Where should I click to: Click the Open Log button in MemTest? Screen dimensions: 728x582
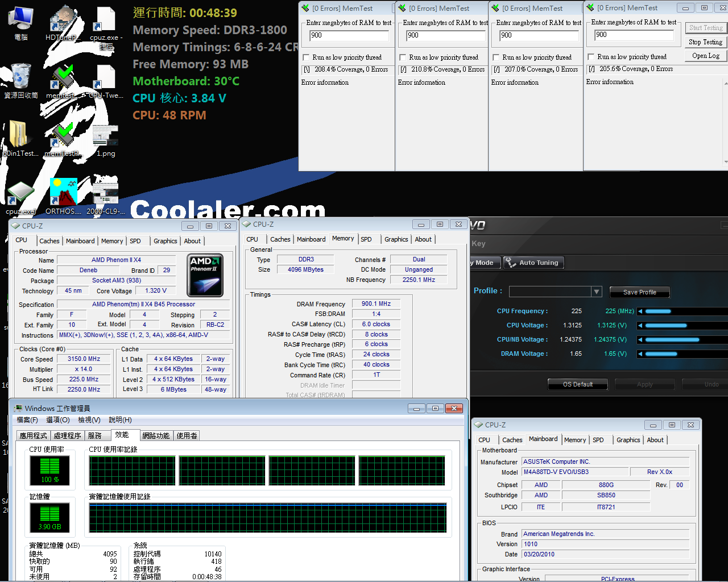705,56
